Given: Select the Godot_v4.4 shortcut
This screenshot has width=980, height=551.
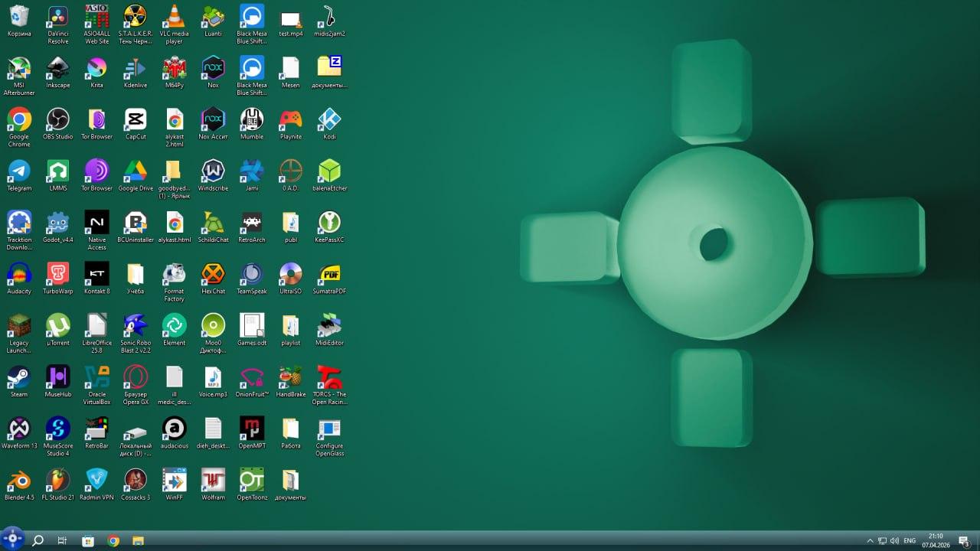Looking at the screenshot, I should (57, 227).
